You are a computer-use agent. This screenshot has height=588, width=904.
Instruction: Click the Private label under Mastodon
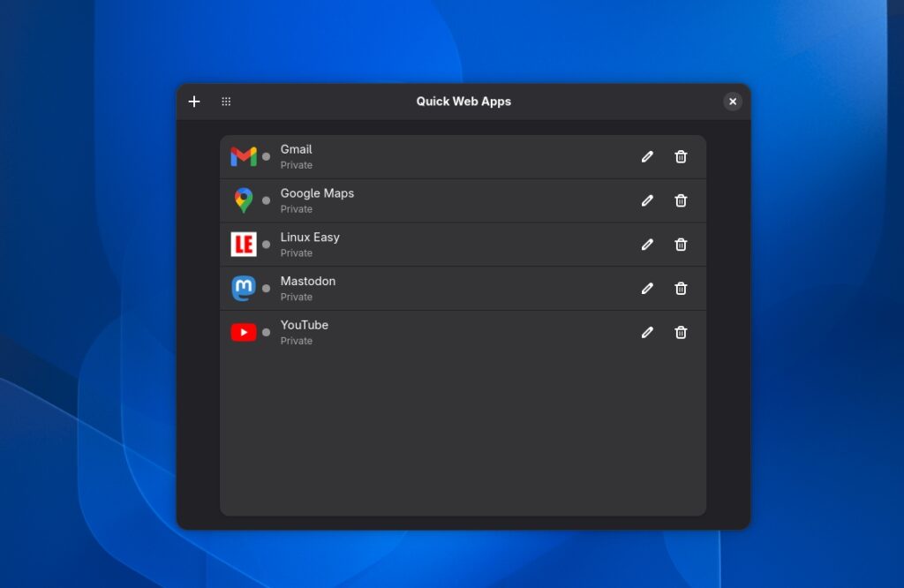[297, 297]
